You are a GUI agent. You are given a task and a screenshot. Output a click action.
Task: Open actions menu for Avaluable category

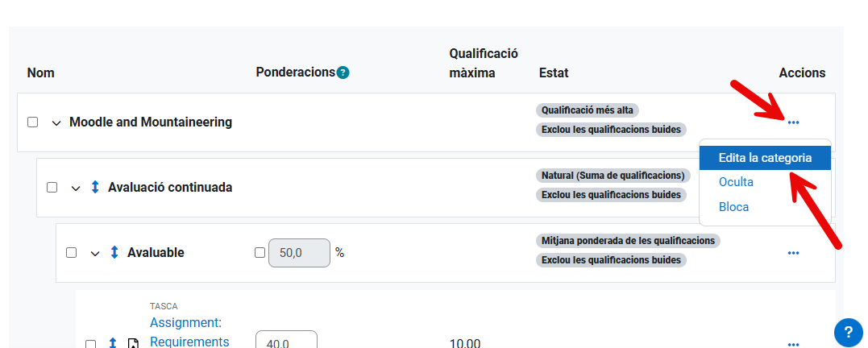[793, 253]
